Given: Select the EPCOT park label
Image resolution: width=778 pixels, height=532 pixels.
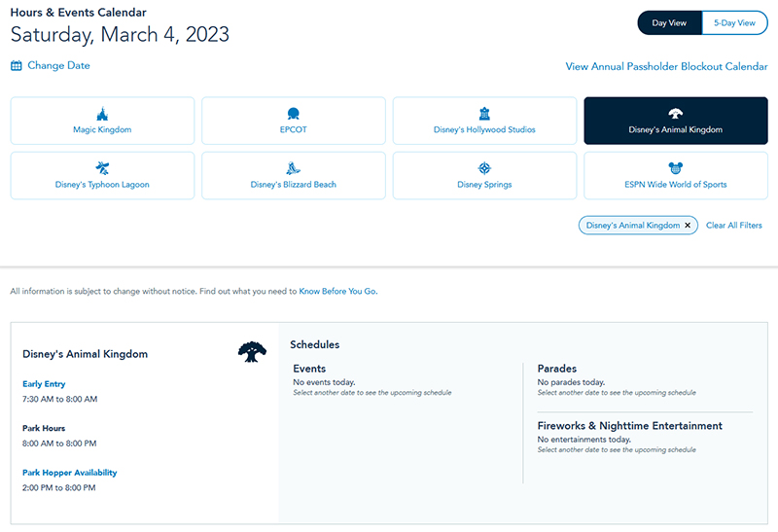Looking at the screenshot, I should point(294,129).
